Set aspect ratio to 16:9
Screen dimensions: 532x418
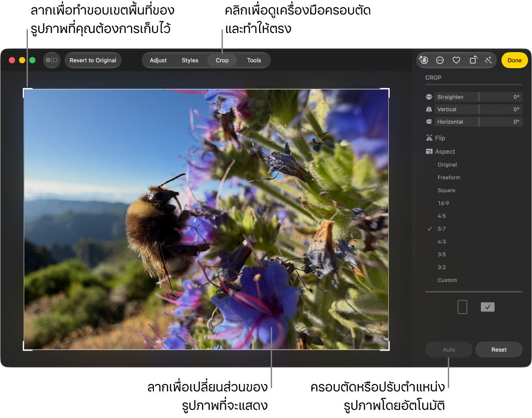click(x=443, y=203)
